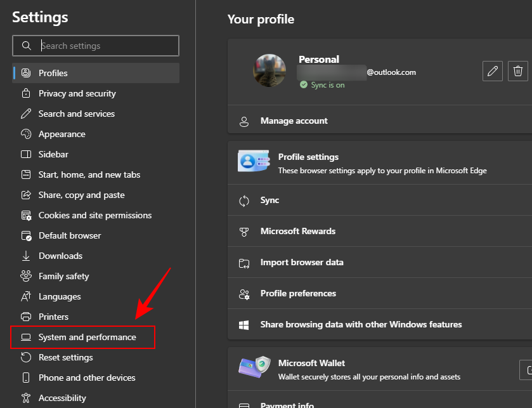Screen dimensions: 532x408
Task: Click the magnifier icon in the search box
Action: click(27, 46)
